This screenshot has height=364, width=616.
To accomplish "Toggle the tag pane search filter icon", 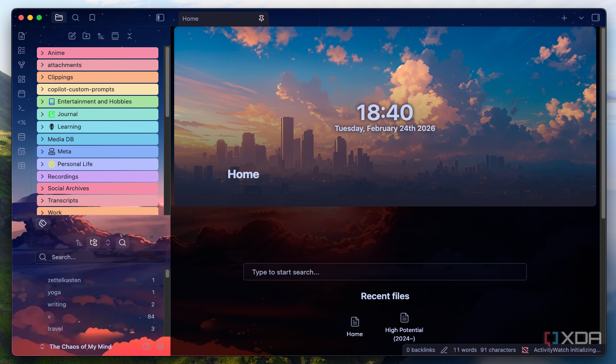I will (x=122, y=243).
